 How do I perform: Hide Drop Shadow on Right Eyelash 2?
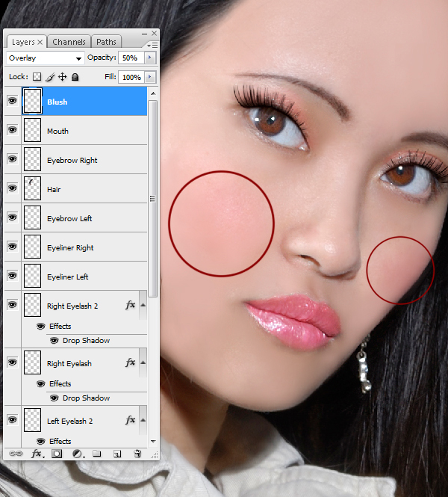click(x=55, y=340)
